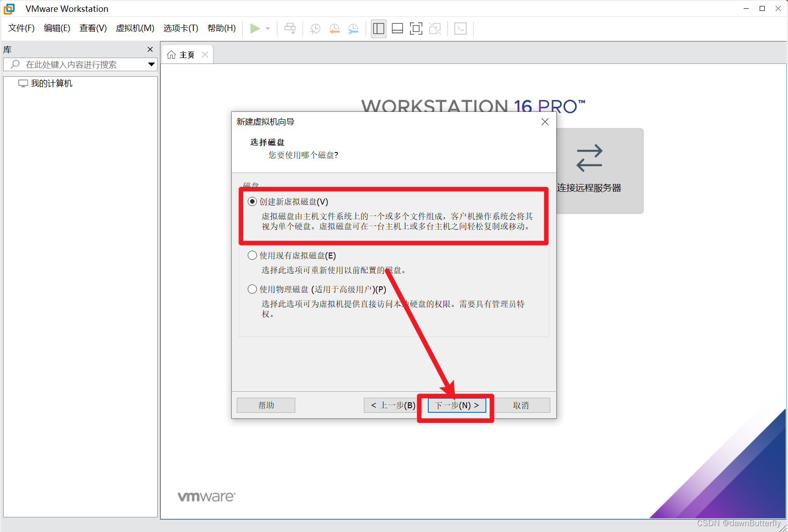
Task: Click the home icon on the 主页 tab
Action: (171, 55)
